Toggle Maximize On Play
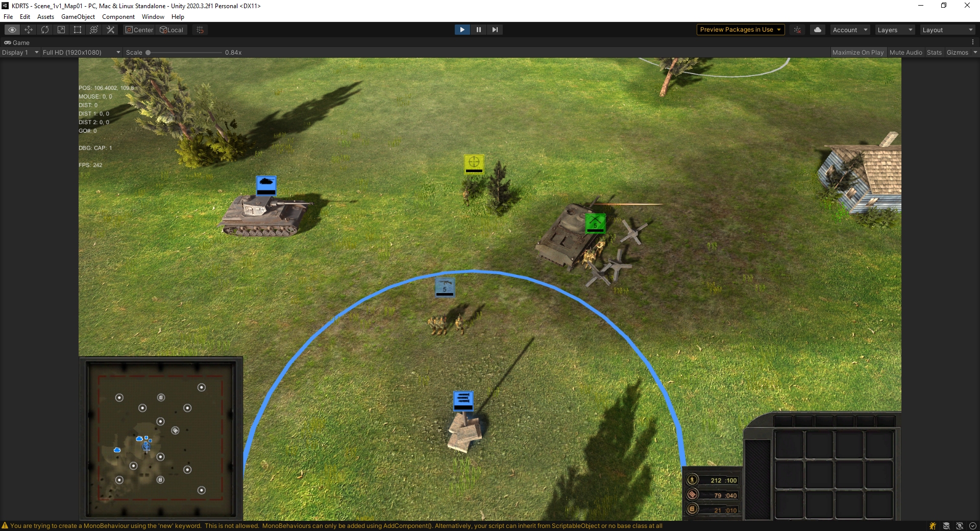This screenshot has height=531, width=980. (x=857, y=53)
